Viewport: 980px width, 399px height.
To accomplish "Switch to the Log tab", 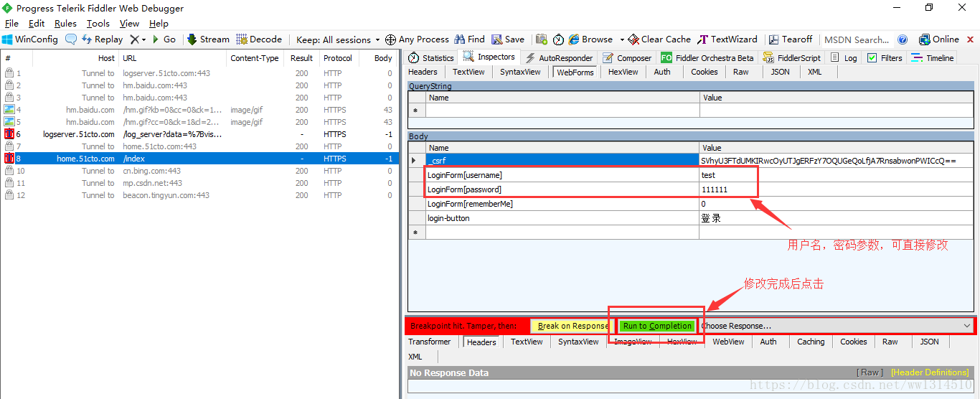I will (x=844, y=58).
